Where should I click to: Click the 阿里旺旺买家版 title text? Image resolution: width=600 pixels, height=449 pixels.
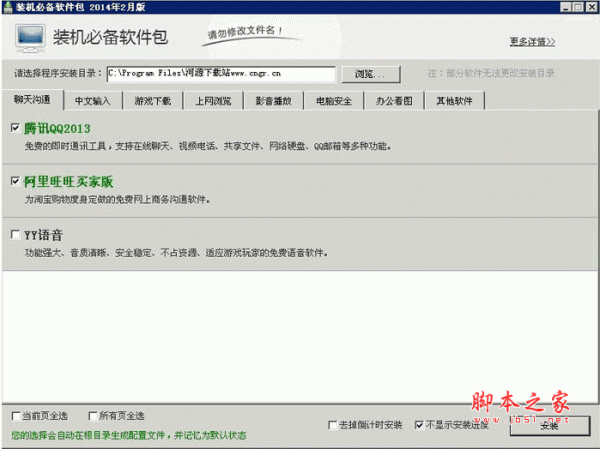click(68, 181)
